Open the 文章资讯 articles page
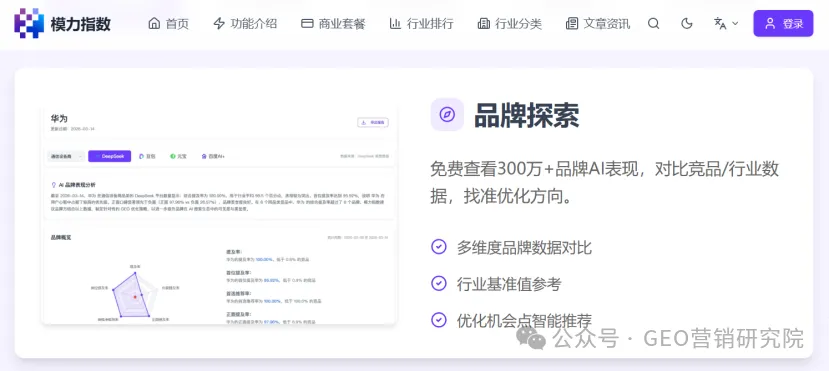 [598, 24]
